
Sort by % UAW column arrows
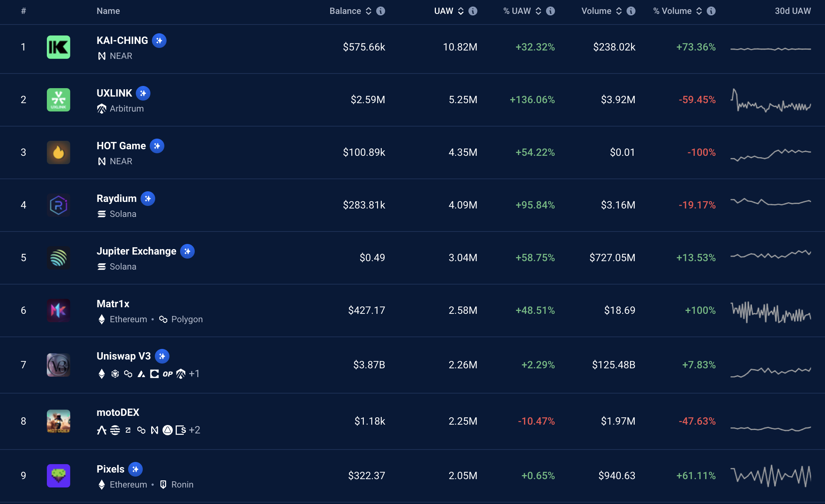[x=538, y=11]
